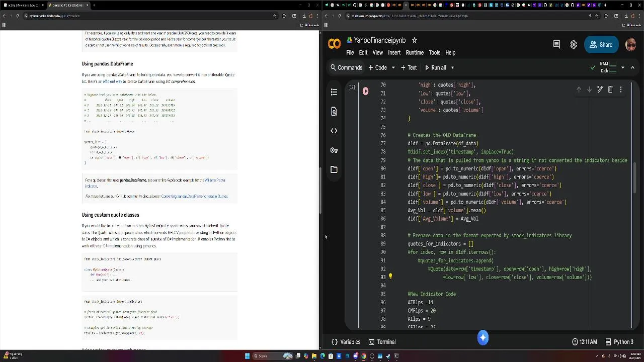Open Code snippets sidebar icon
The image size is (644, 362).
click(334, 131)
